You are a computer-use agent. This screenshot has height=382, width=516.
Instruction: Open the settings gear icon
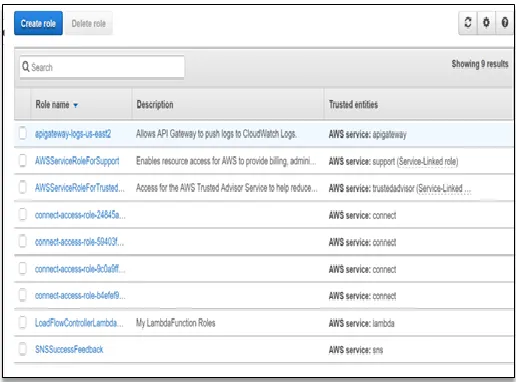click(486, 23)
